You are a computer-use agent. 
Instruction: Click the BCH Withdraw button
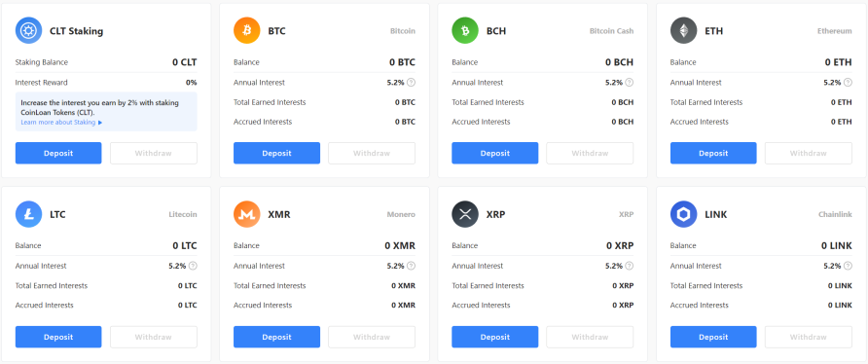(590, 153)
